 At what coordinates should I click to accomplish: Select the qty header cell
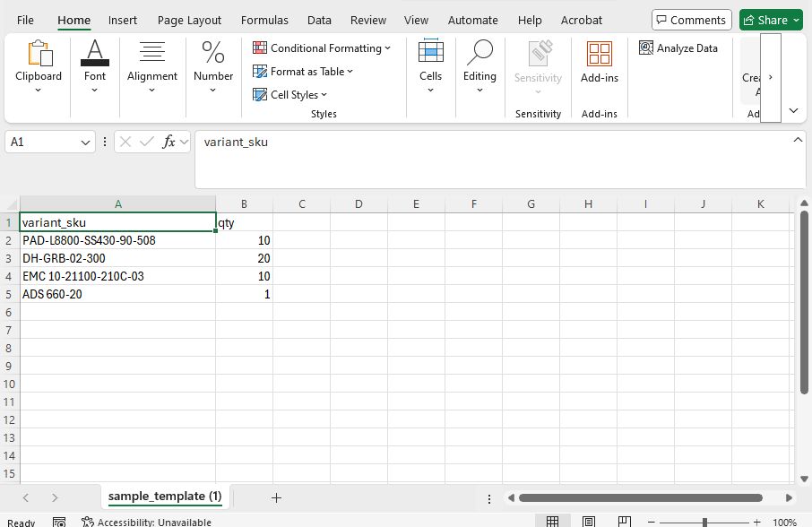click(245, 222)
